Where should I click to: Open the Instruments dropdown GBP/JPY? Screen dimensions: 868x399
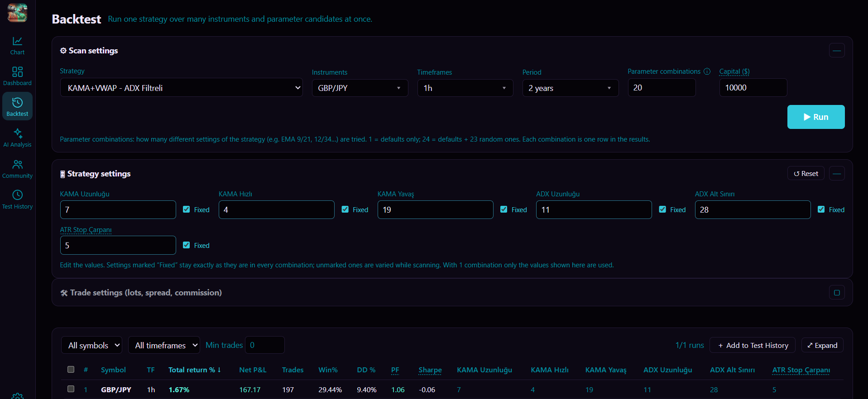click(360, 88)
